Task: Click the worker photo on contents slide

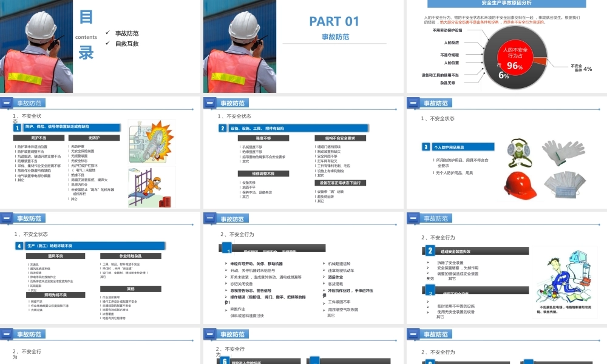Action: coord(36,46)
